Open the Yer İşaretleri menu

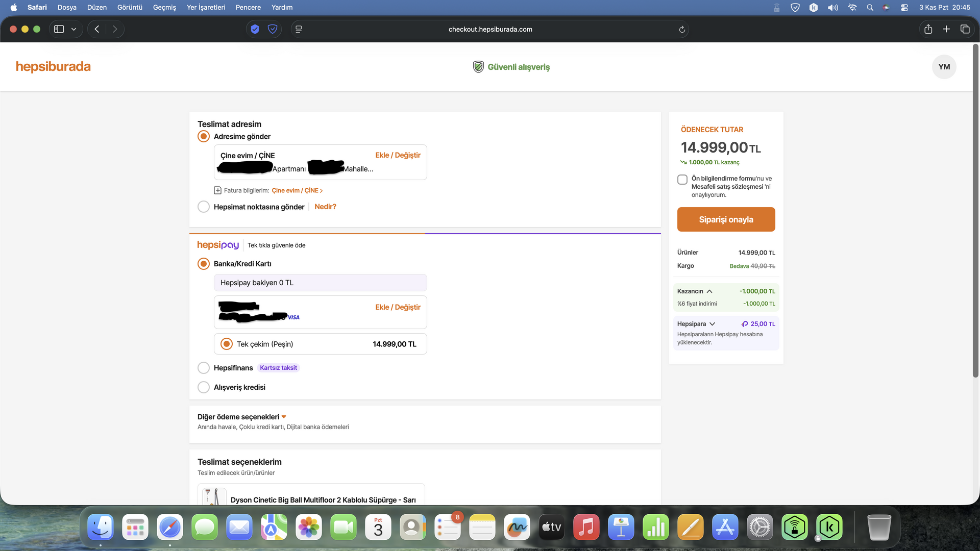206,7
